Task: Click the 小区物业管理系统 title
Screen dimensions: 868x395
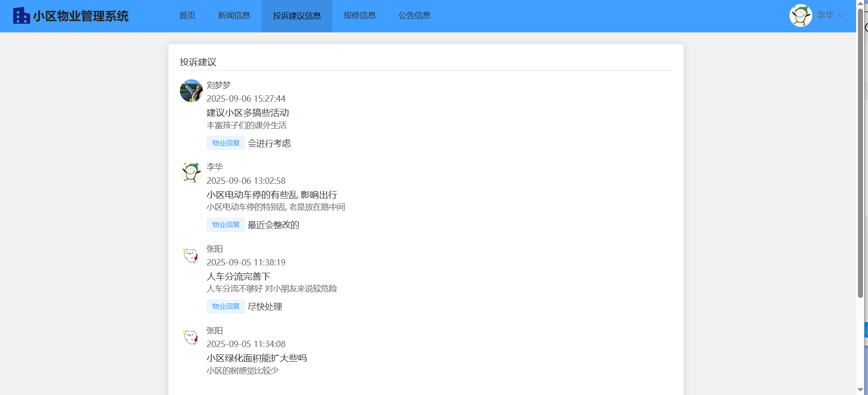Action: [81, 16]
